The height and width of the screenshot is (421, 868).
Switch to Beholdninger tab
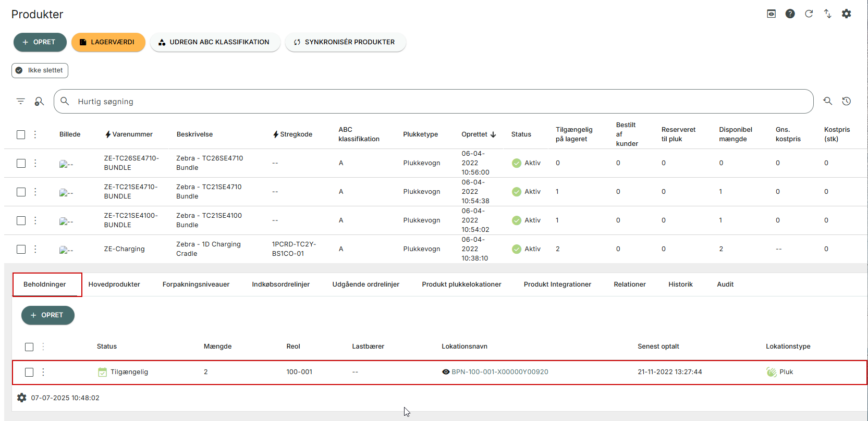[45, 284]
